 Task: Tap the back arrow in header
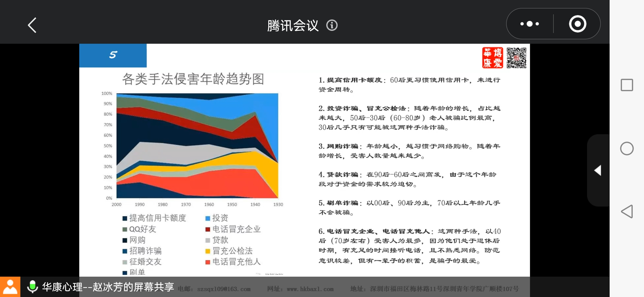point(32,25)
